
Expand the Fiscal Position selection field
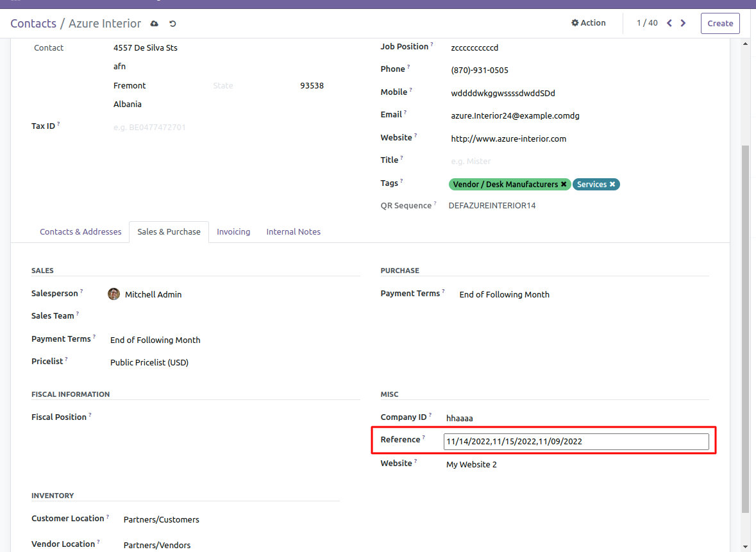tap(231, 417)
